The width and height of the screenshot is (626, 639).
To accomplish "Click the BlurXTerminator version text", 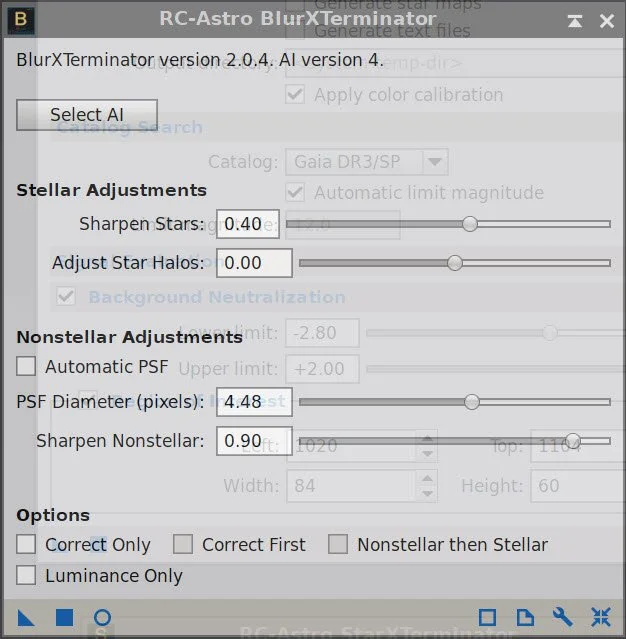I will 200,60.
